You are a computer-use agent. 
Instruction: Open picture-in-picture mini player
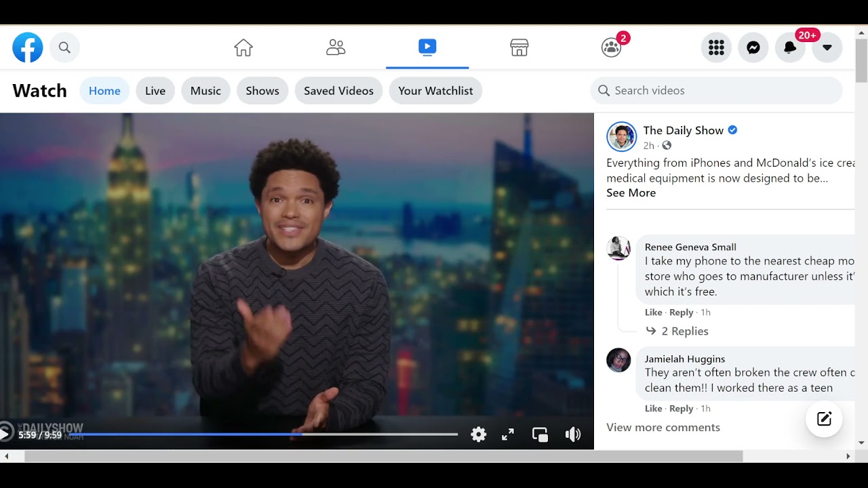tap(540, 434)
